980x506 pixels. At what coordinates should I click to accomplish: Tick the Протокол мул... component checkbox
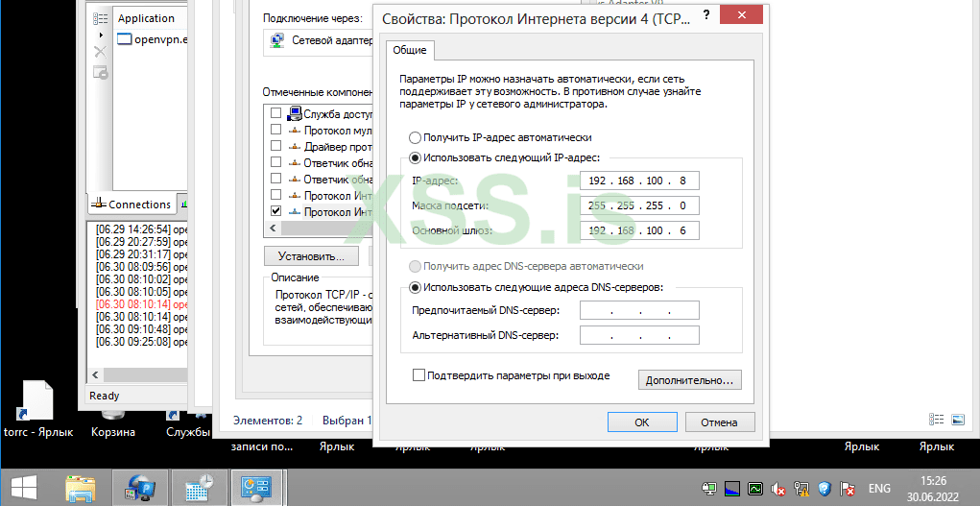pos(275,130)
